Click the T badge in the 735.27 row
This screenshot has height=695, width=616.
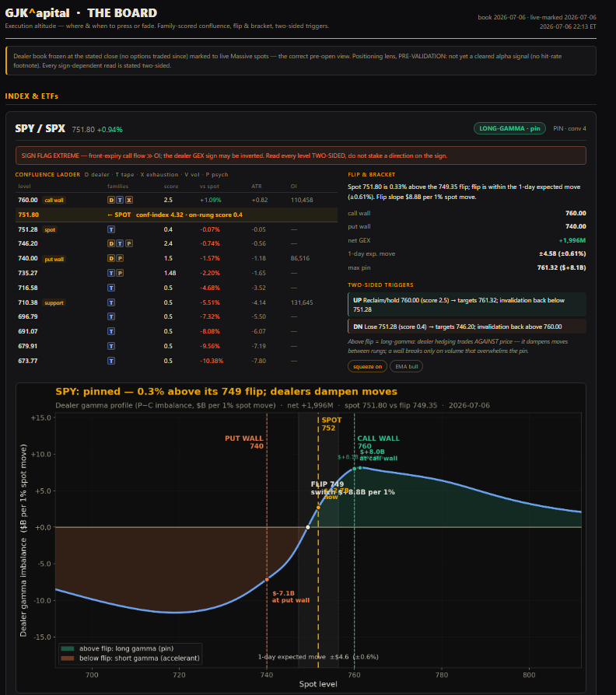(x=111, y=273)
